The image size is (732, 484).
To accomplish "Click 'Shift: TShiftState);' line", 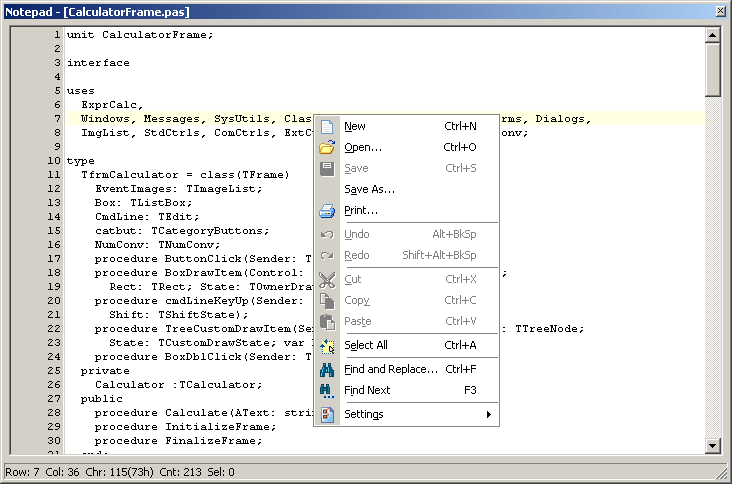I will point(179,315).
